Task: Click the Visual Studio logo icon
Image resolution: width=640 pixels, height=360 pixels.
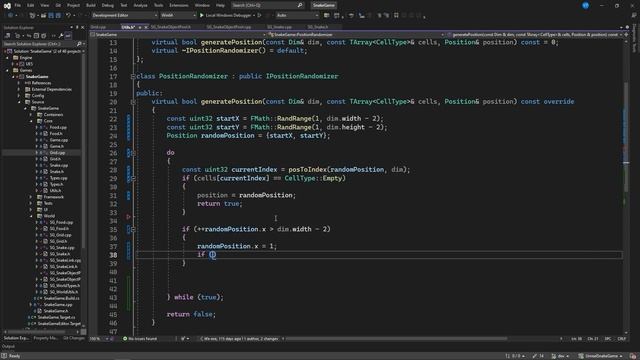Action: point(7,6)
